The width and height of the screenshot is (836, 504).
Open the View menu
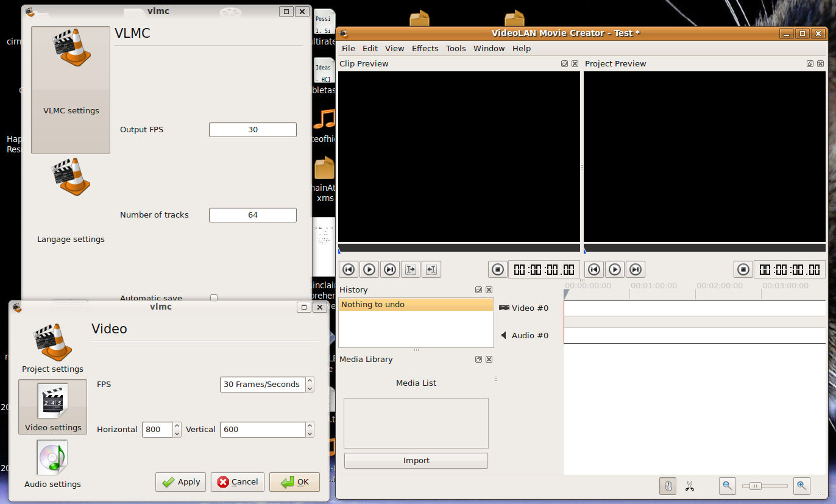click(x=394, y=49)
